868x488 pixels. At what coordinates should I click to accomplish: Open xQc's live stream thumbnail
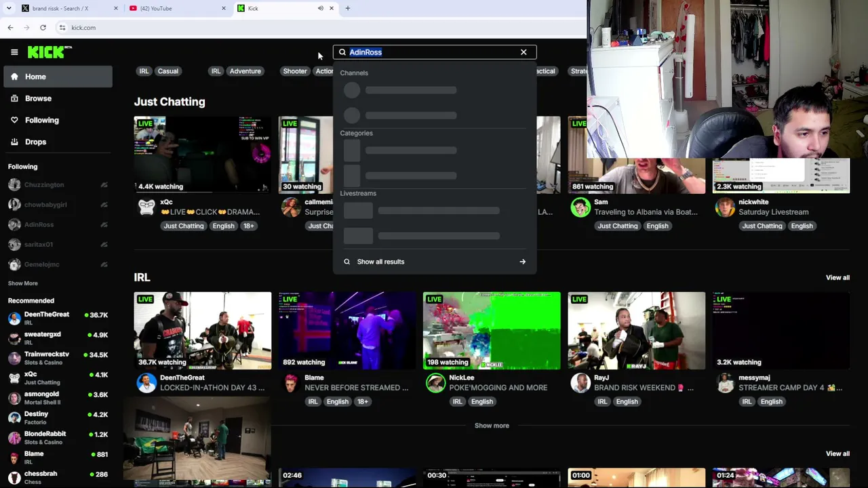pos(202,155)
